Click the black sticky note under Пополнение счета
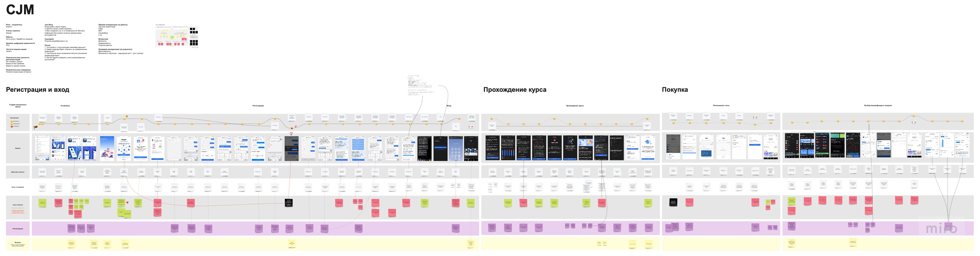The image size is (980, 256). pyautogui.click(x=673, y=202)
